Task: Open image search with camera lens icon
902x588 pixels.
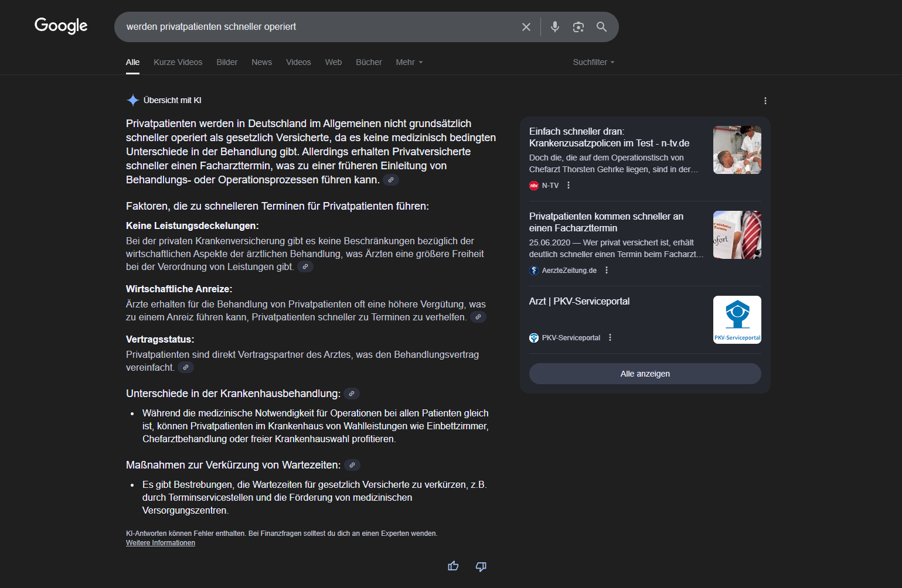Action: click(x=578, y=27)
